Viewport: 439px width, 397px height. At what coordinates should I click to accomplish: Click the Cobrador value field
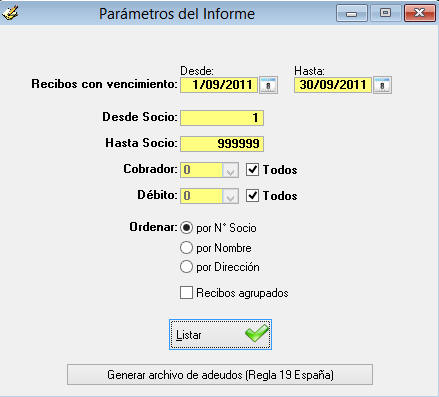[x=201, y=170]
